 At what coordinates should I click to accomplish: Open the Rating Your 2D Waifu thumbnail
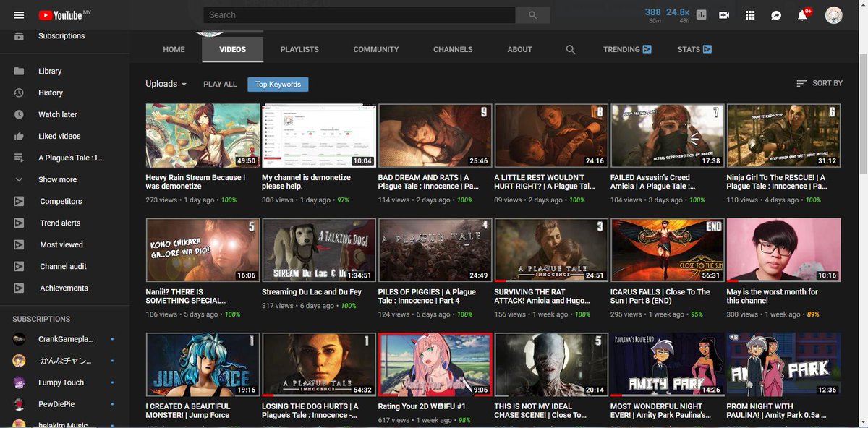click(x=435, y=364)
